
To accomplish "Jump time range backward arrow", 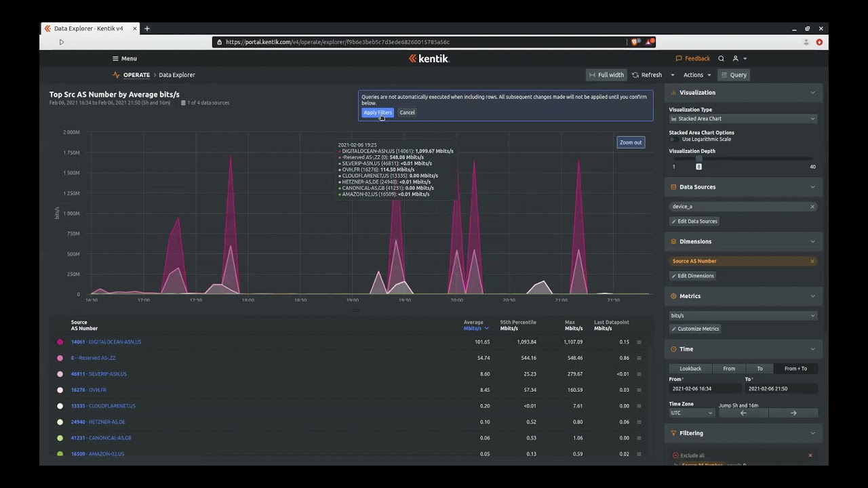I will coord(743,413).
